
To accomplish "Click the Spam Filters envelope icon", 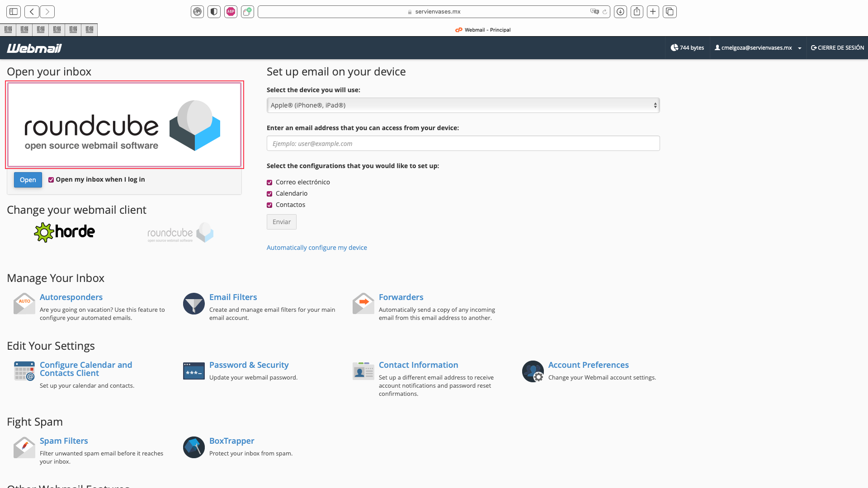I will (24, 447).
